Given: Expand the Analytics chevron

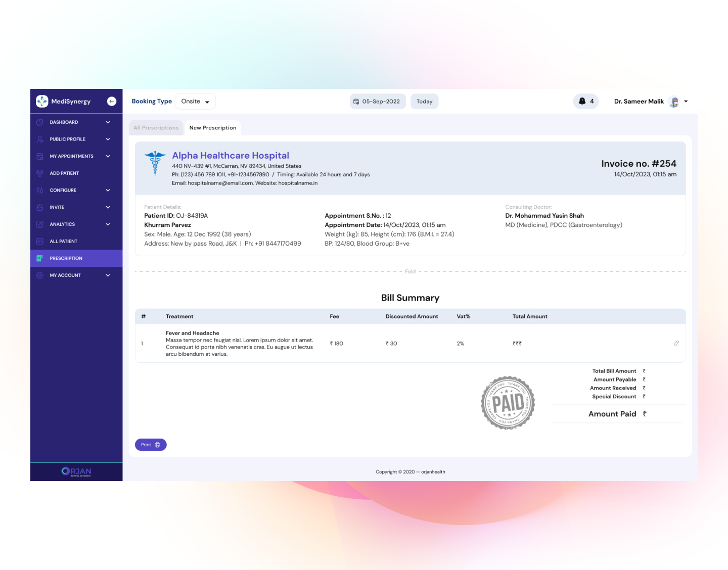Looking at the screenshot, I should (108, 224).
